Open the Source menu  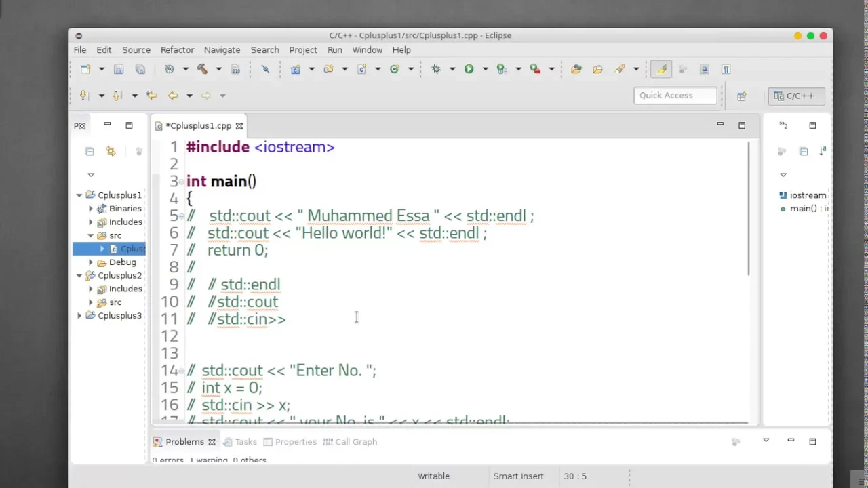[x=136, y=49]
